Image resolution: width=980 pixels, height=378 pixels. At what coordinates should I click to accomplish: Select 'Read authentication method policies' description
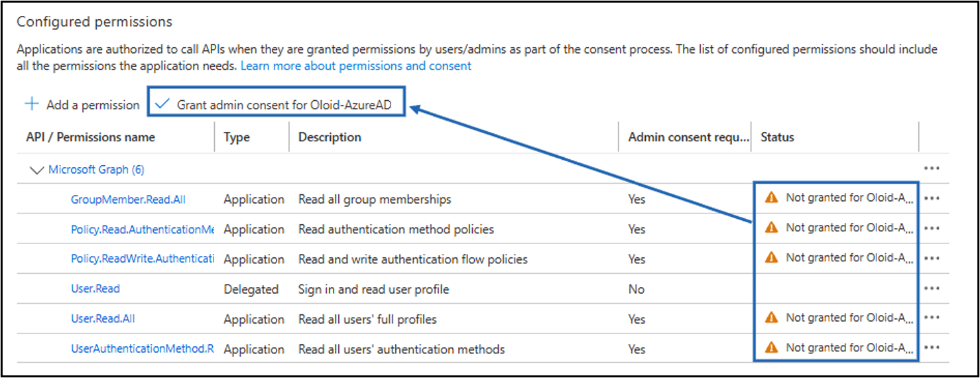(396, 229)
